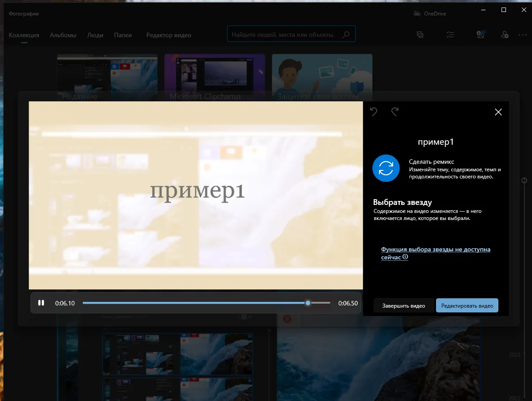Switch to the Альбомы tab
Viewport: 532px width, 401px height.
(63, 35)
